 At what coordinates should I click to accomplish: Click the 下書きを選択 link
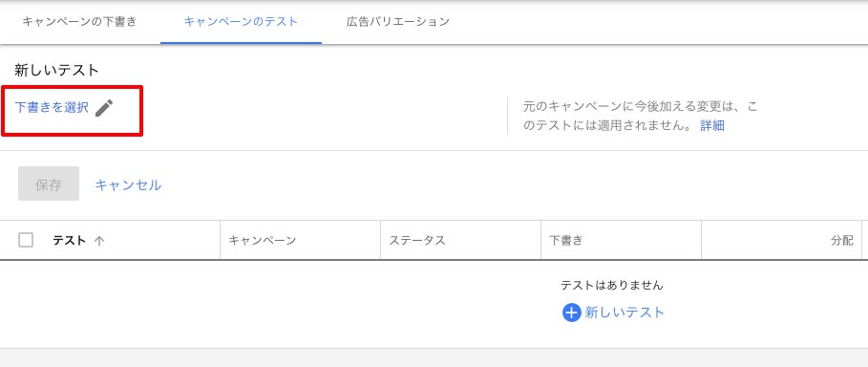tap(52, 108)
